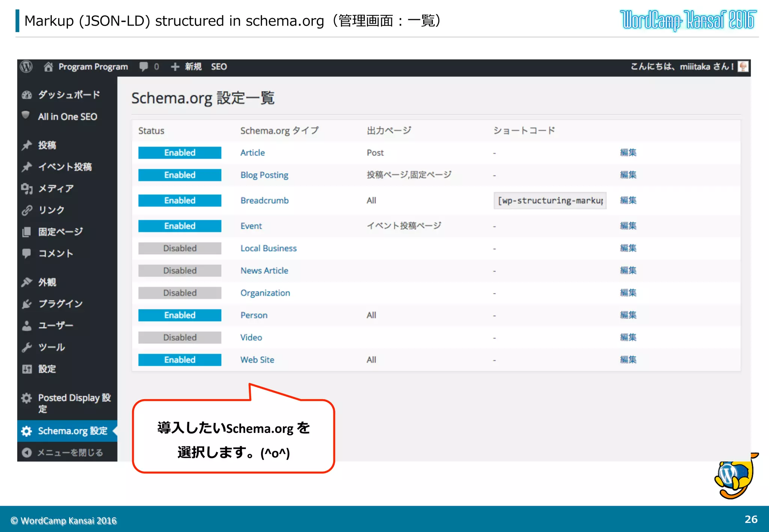Click Disabled status badge for Local Business
The image size is (769, 532).
pyautogui.click(x=179, y=248)
